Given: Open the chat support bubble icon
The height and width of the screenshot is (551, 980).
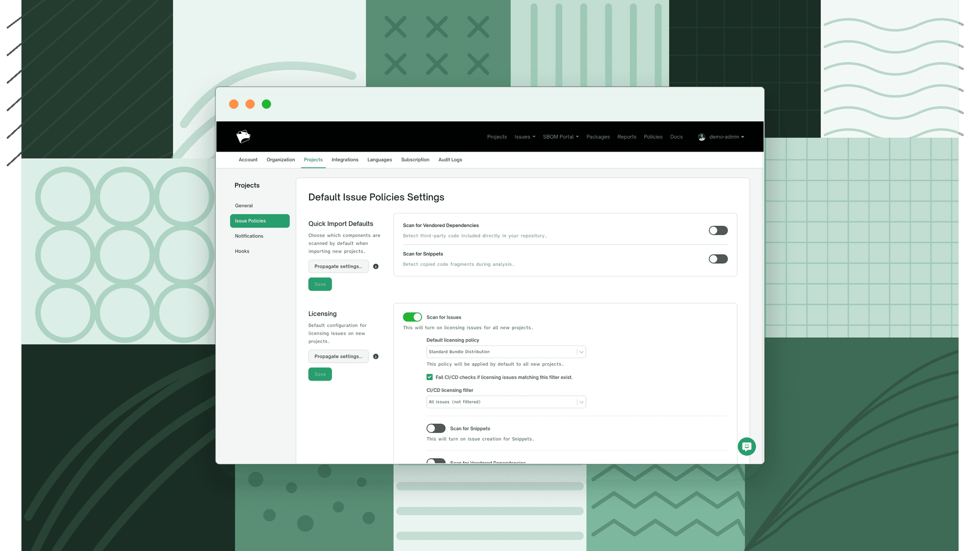Looking at the screenshot, I should tap(747, 446).
